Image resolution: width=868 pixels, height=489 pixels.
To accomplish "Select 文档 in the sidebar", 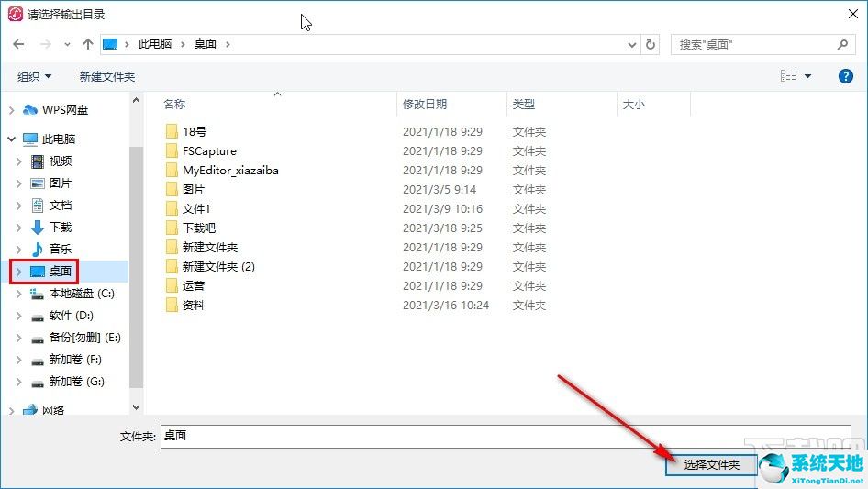I will (x=60, y=206).
